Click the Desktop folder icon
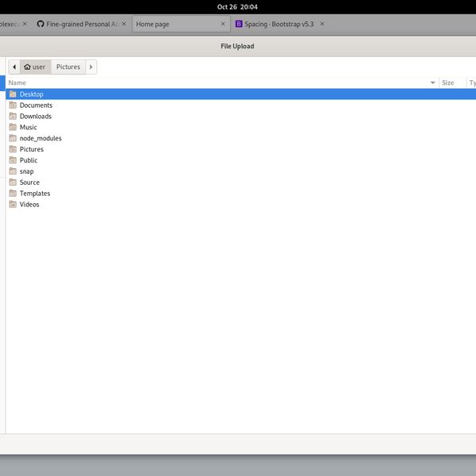 click(x=13, y=94)
